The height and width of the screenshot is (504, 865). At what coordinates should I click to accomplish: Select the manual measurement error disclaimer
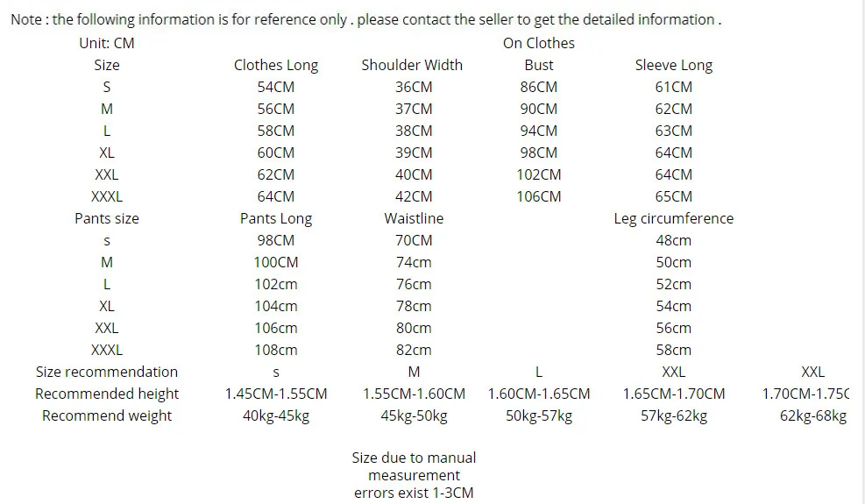tap(414, 475)
